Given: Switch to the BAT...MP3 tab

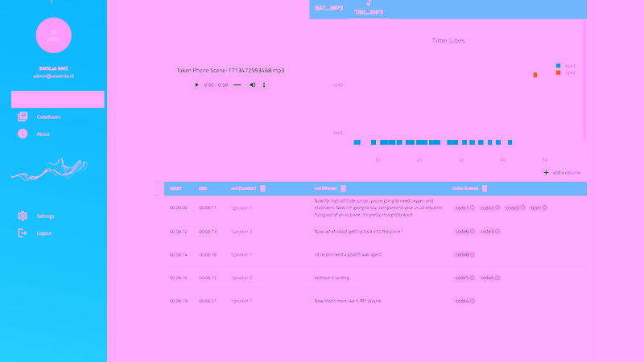Looking at the screenshot, I should pos(328,8).
